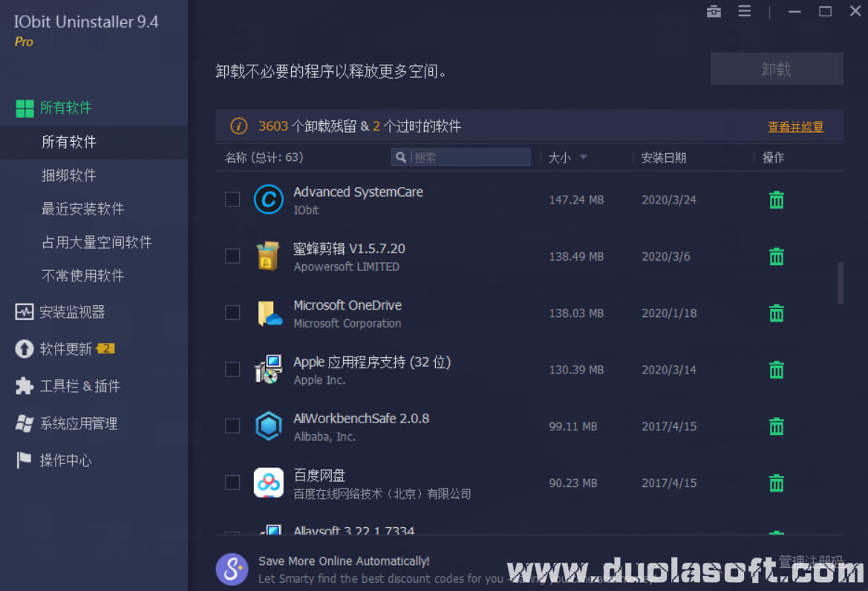Click the 系统应用管理 Windows flag icon
This screenshot has width=868, height=591.
(x=25, y=423)
